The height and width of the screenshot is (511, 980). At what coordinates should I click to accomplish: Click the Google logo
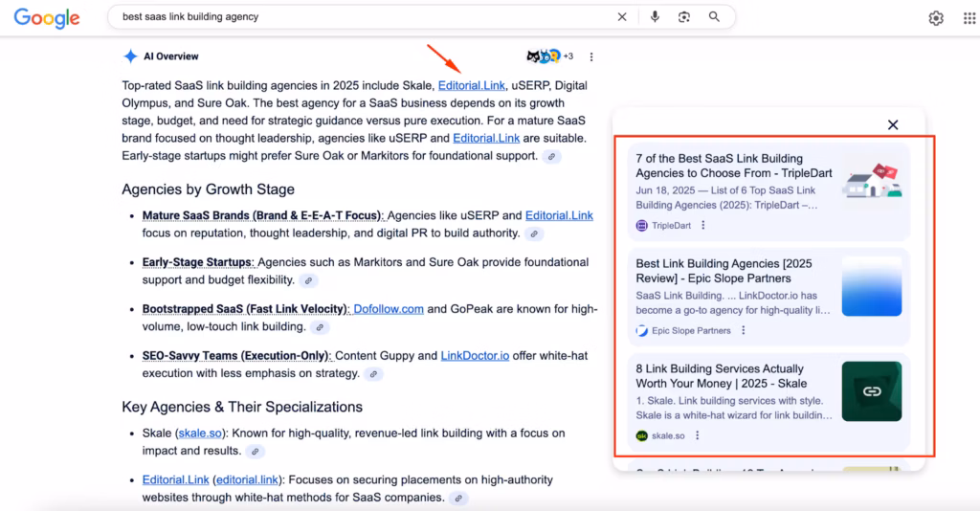pyautogui.click(x=47, y=17)
